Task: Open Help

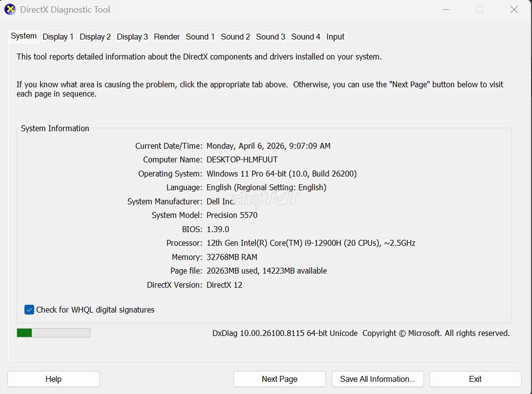Action: point(53,379)
